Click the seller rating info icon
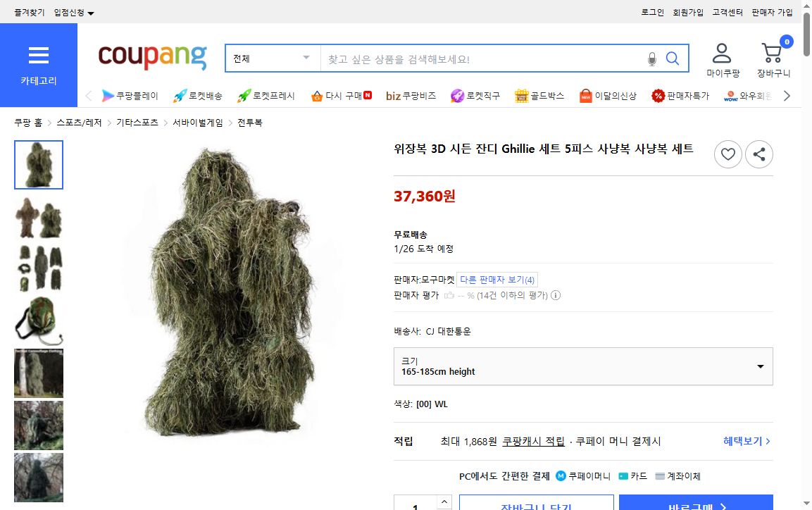Viewport: 812px width, 510px height. tap(556, 295)
